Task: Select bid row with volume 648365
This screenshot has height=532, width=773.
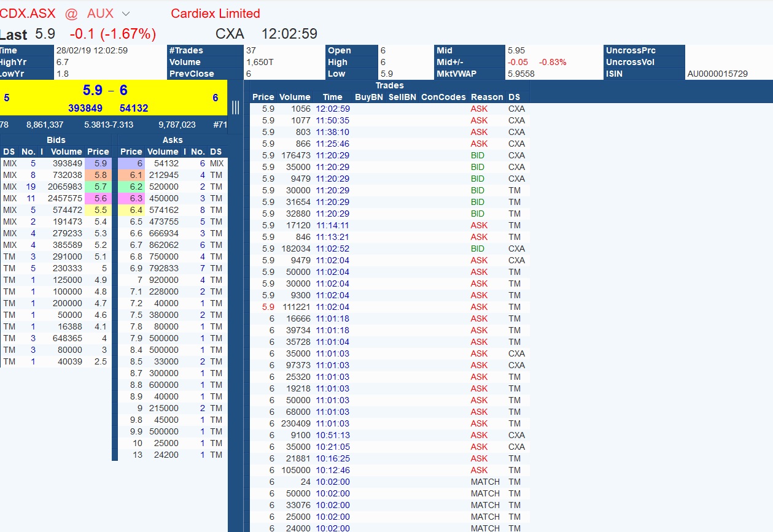Action: (56, 339)
